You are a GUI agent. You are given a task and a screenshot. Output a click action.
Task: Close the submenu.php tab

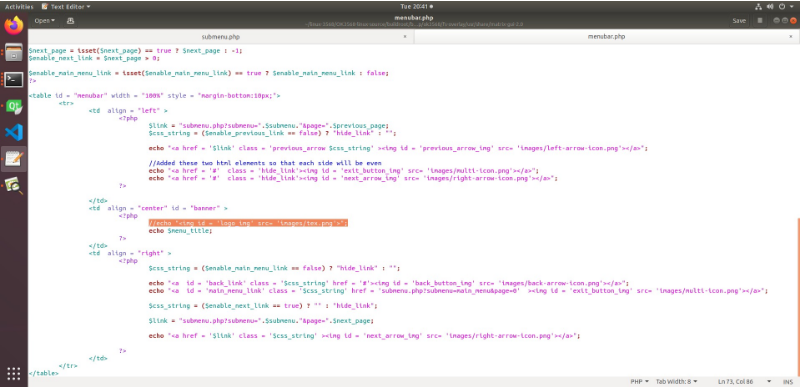405,37
